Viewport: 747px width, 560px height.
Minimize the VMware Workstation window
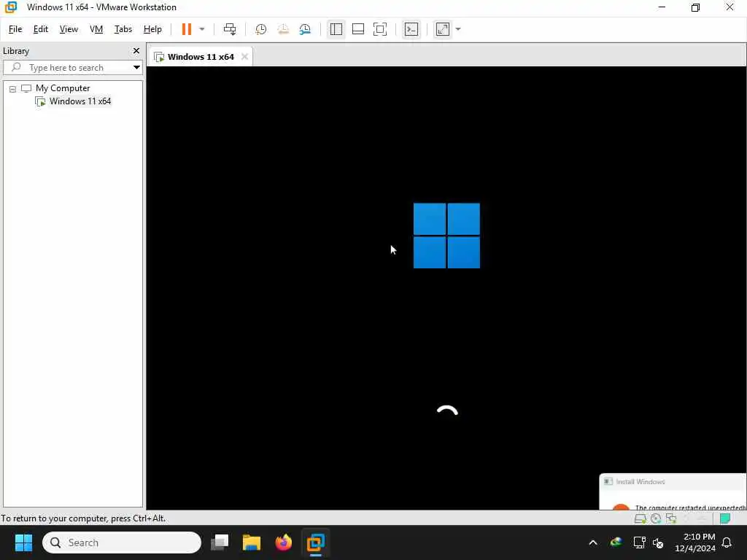point(662,7)
